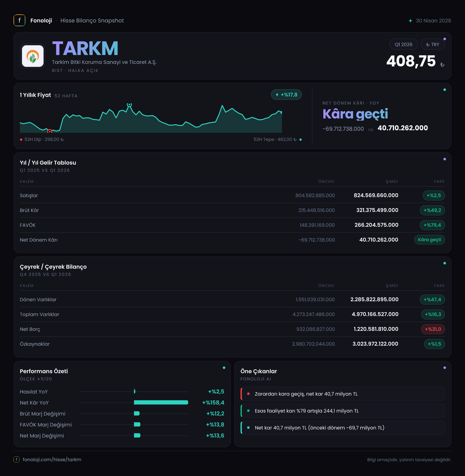
Task: Click the FAVÖK current value 266.204.575.000
Action: click(x=376, y=225)
